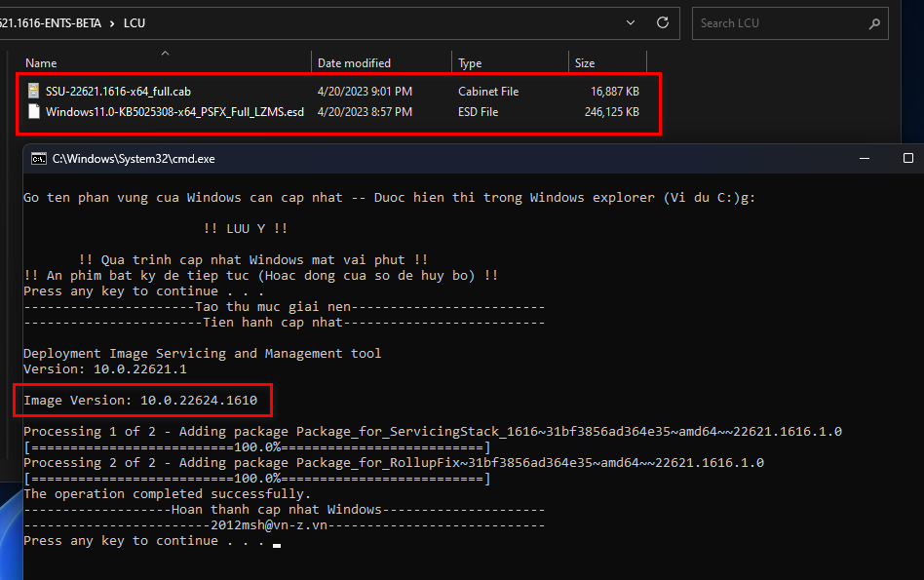
Task: Click breadcrumb chevron before LCU
Action: point(112,23)
